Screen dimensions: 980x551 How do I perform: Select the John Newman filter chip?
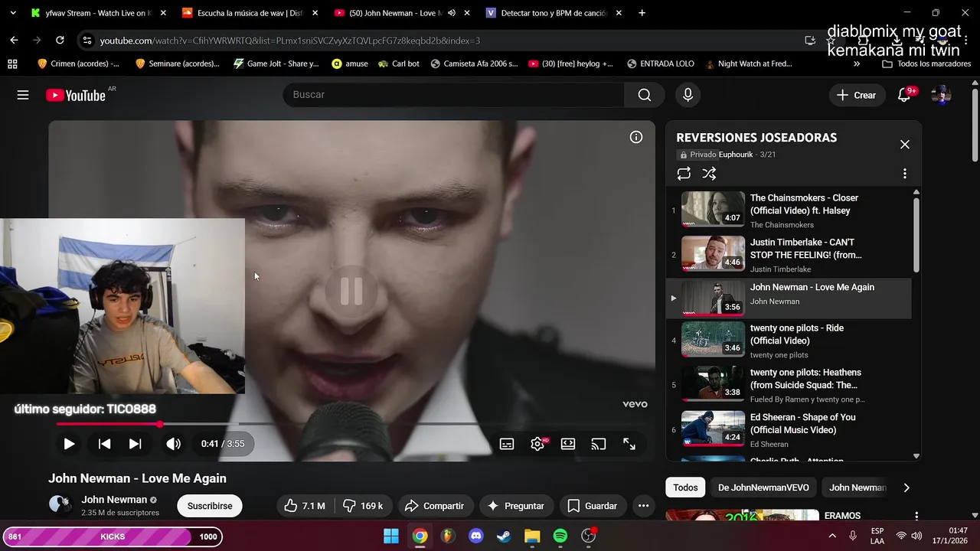click(x=857, y=487)
